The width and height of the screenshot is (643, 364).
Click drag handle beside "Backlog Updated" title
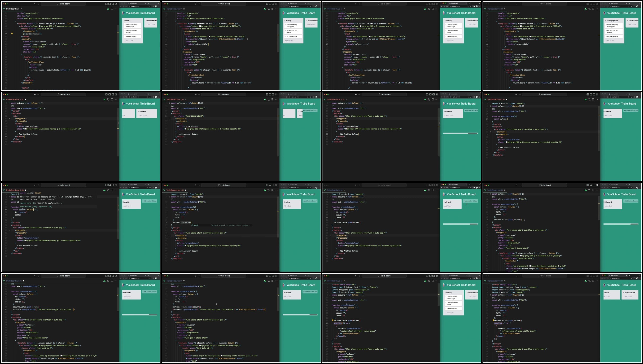(606, 21)
